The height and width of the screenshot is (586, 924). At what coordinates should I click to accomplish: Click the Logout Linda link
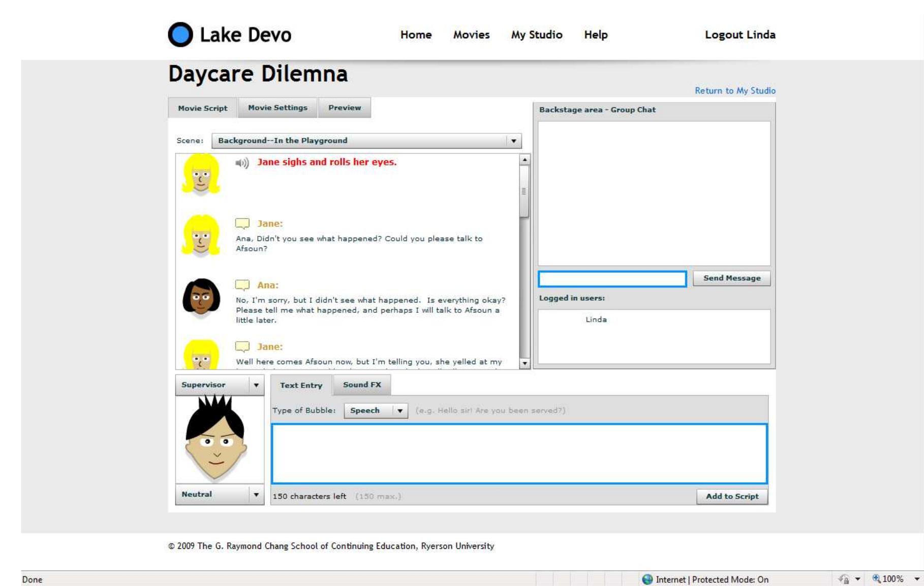(x=740, y=35)
